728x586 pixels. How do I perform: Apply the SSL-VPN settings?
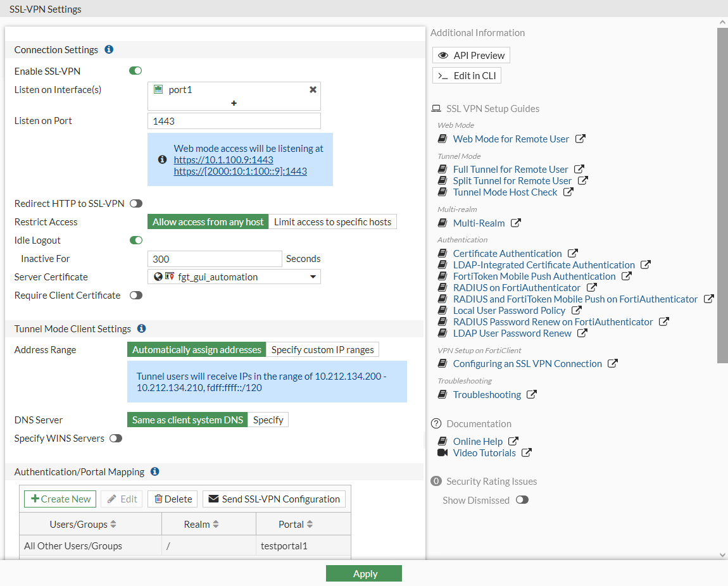(364, 573)
